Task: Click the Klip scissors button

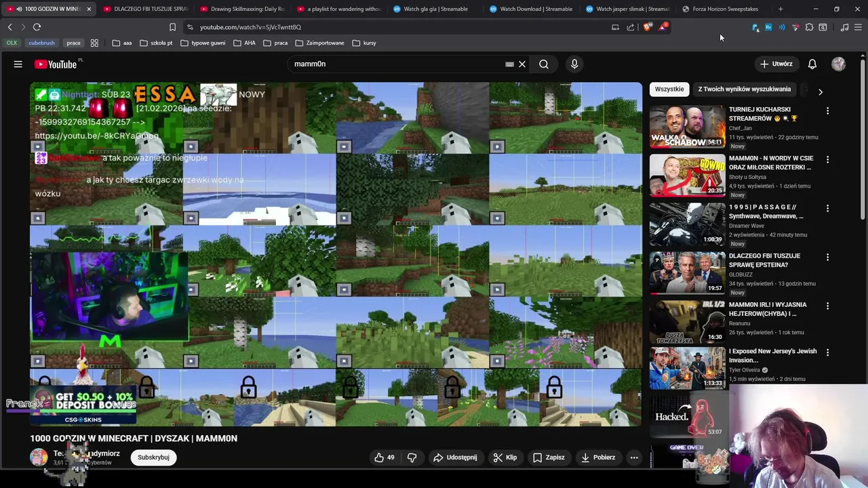Action: [505, 457]
